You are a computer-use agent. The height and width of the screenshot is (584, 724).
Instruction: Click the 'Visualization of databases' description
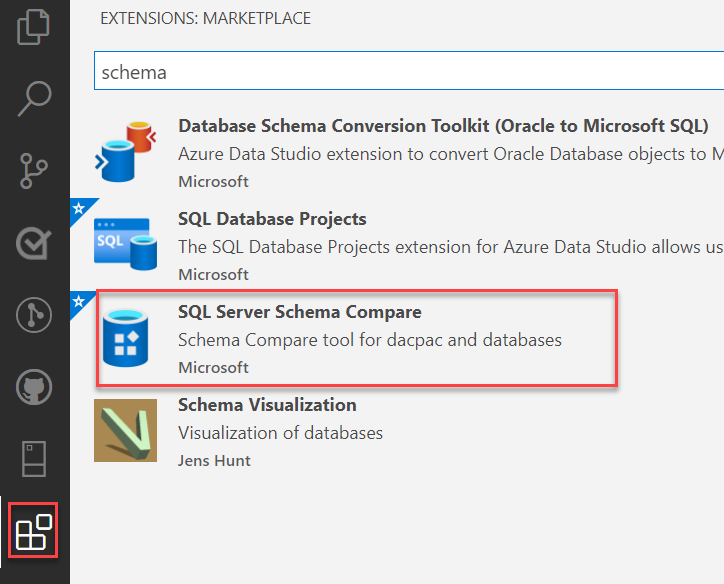click(x=280, y=433)
